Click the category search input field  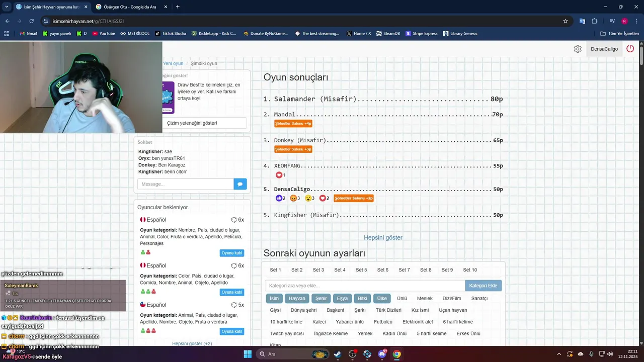[x=365, y=286]
